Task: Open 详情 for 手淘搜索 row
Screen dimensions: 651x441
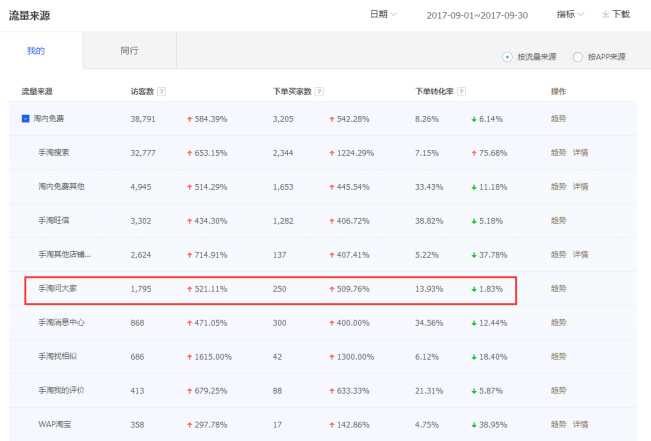Action: point(580,153)
